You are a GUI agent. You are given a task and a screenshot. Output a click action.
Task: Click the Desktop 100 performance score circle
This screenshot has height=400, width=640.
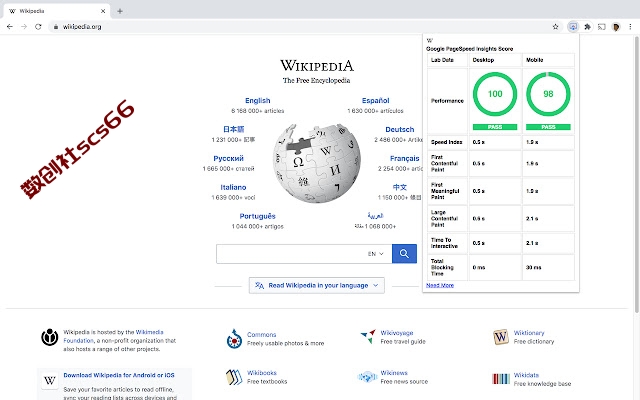[x=495, y=94]
